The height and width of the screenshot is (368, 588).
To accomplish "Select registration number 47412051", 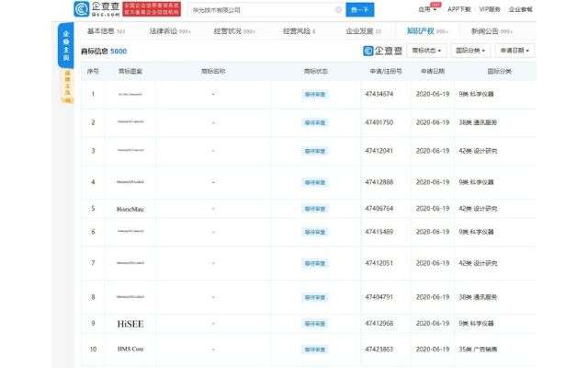I will click(x=379, y=263).
